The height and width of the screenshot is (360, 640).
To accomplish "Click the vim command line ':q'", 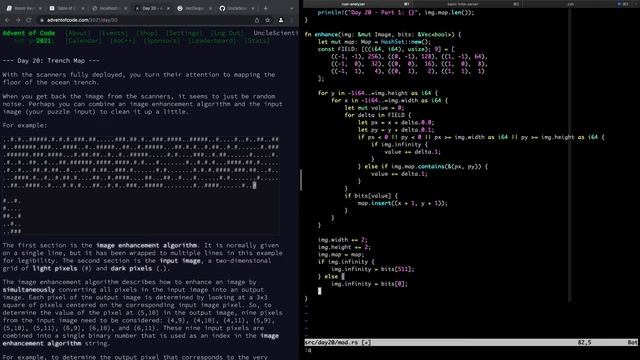I will 308,350.
